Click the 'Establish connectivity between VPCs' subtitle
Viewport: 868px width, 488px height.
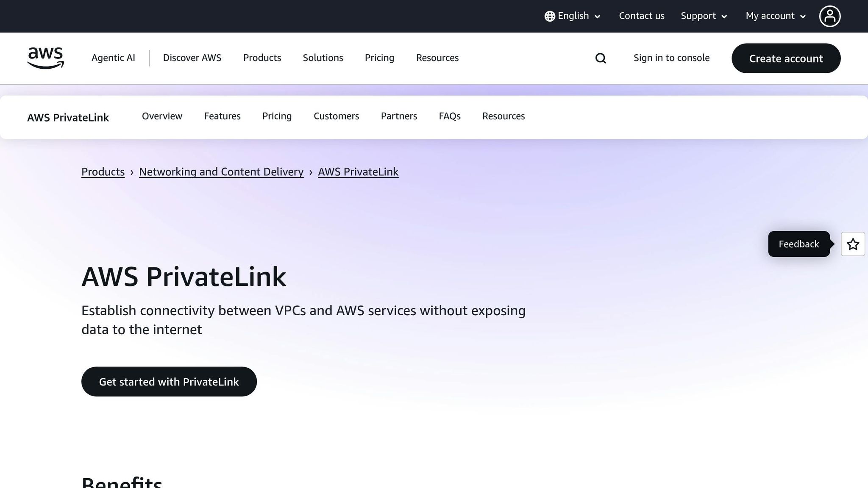click(x=303, y=320)
